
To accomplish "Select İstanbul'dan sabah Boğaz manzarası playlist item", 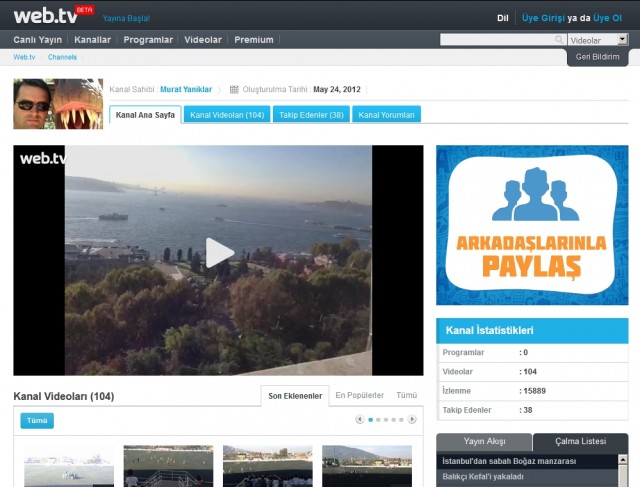I will pyautogui.click(x=527, y=461).
